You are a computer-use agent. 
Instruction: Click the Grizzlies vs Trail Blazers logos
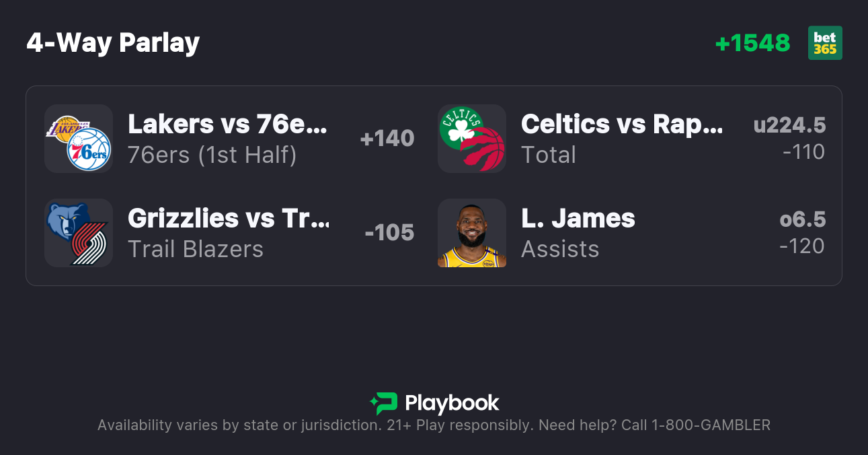[x=79, y=233]
